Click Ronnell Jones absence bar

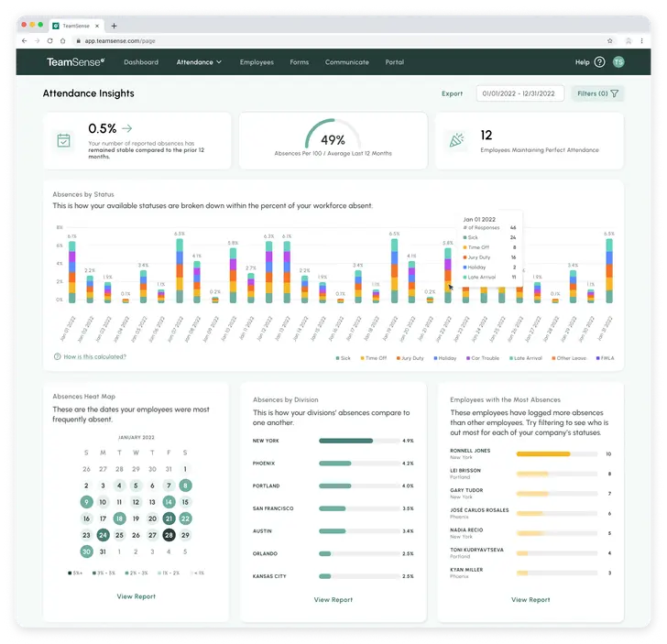(x=557, y=453)
